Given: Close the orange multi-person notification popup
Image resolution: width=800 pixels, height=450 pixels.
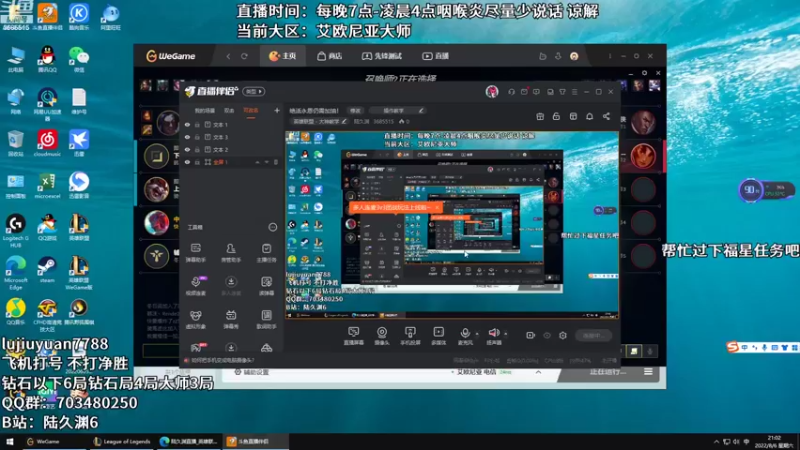Looking at the screenshot, I should tap(437, 208).
